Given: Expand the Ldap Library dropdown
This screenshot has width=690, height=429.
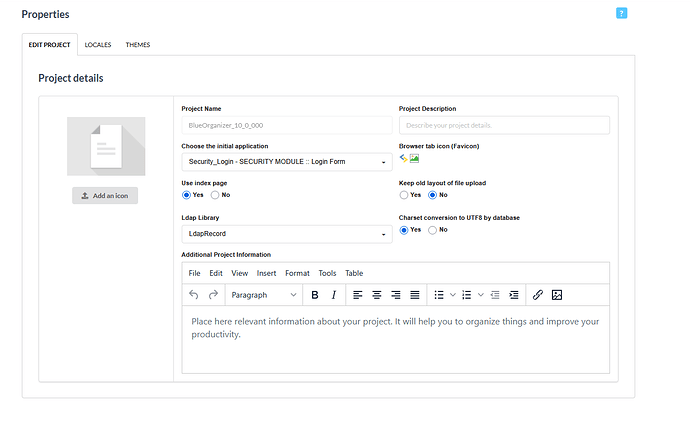Looking at the screenshot, I should (x=286, y=234).
